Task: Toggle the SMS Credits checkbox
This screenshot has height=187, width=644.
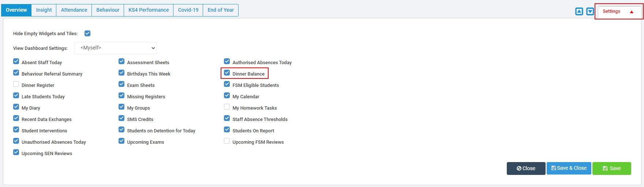Action: (121, 118)
